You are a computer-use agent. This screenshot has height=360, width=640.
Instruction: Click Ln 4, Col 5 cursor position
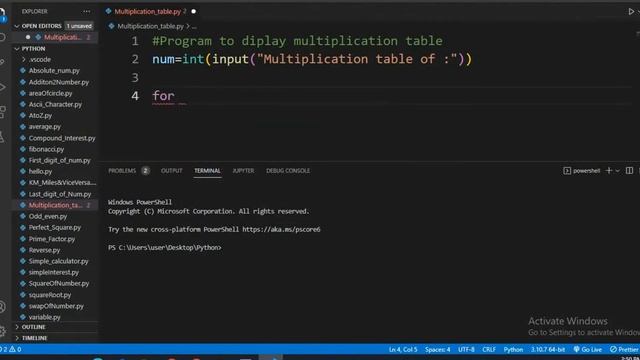click(x=403, y=349)
